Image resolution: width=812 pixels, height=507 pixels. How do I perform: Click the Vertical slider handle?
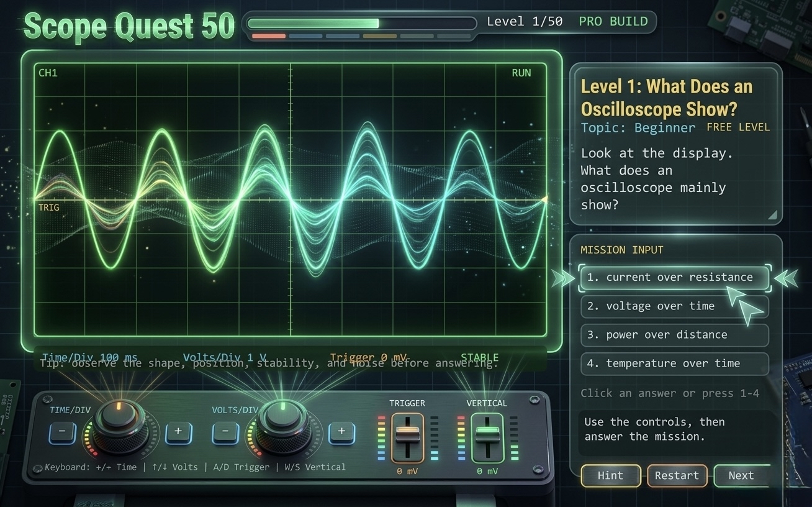(487, 434)
